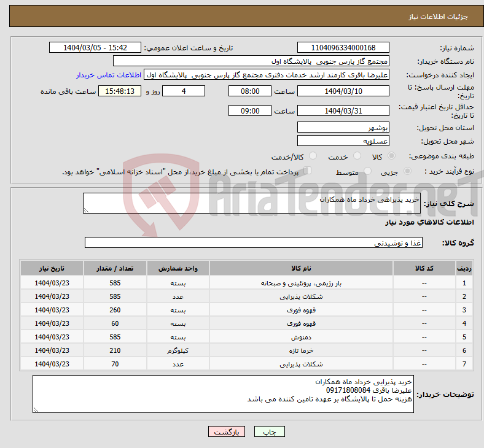Click the general description textarea خرید پذیراهی
This screenshot has height=448, width=484.
coord(252,203)
